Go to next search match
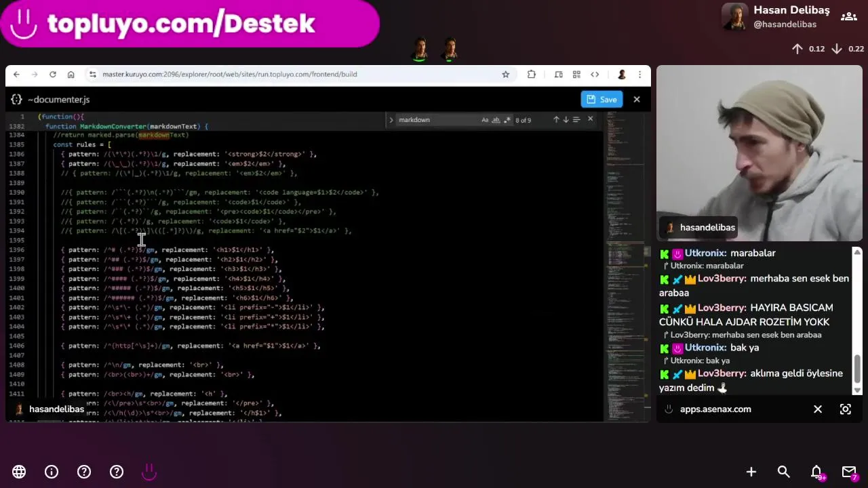This screenshot has height=488, width=868. point(566,120)
